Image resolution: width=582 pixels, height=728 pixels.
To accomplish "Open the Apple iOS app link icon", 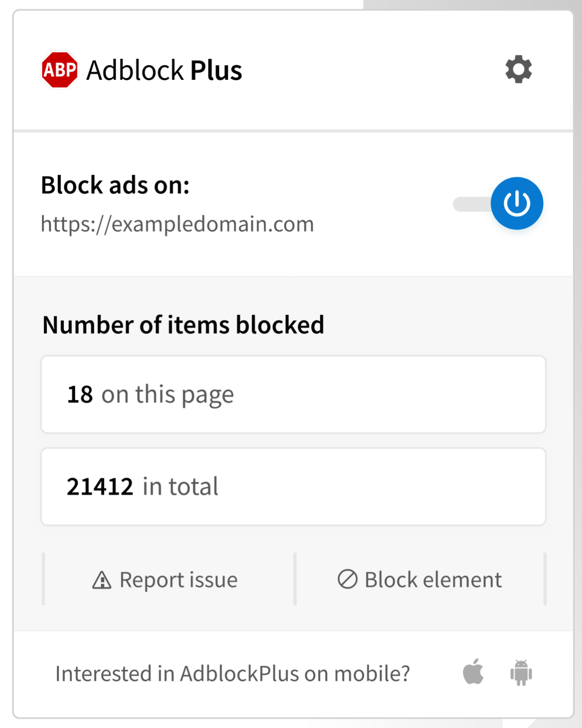I will coord(473,672).
